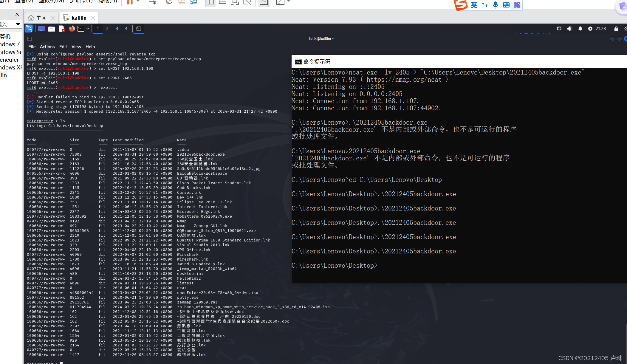The height and width of the screenshot is (364, 627).
Task: Click the cmd icon in 命令提示符 title bar
Action: [298, 62]
